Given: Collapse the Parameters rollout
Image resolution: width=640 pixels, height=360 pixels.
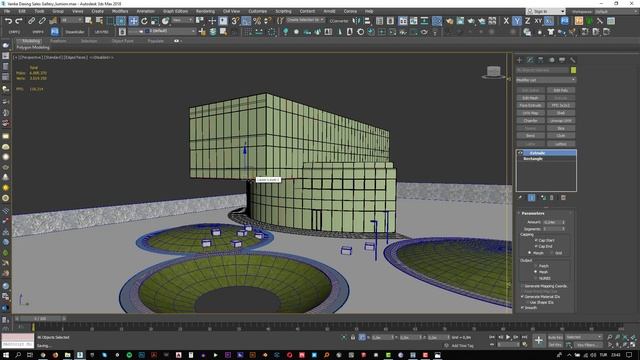Looking at the screenshot, I should [x=533, y=213].
